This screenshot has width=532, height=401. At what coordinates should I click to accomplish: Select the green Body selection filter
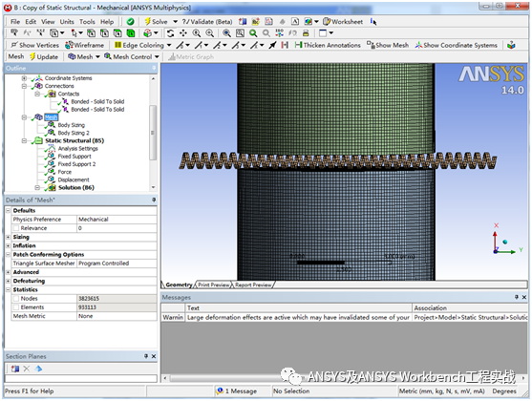tap(131, 33)
